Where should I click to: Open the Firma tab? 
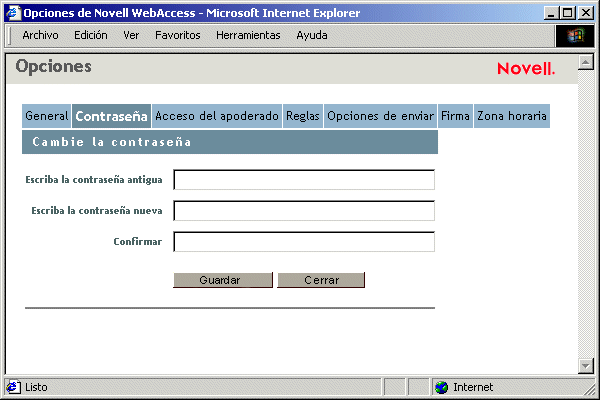(455, 116)
